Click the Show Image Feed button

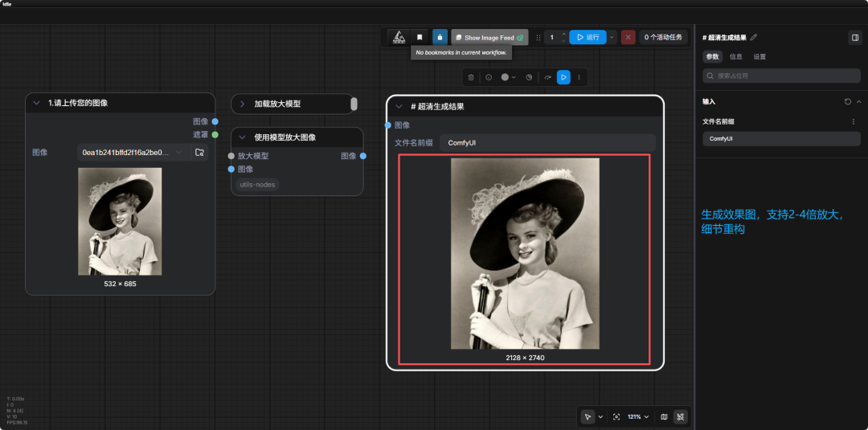point(489,37)
